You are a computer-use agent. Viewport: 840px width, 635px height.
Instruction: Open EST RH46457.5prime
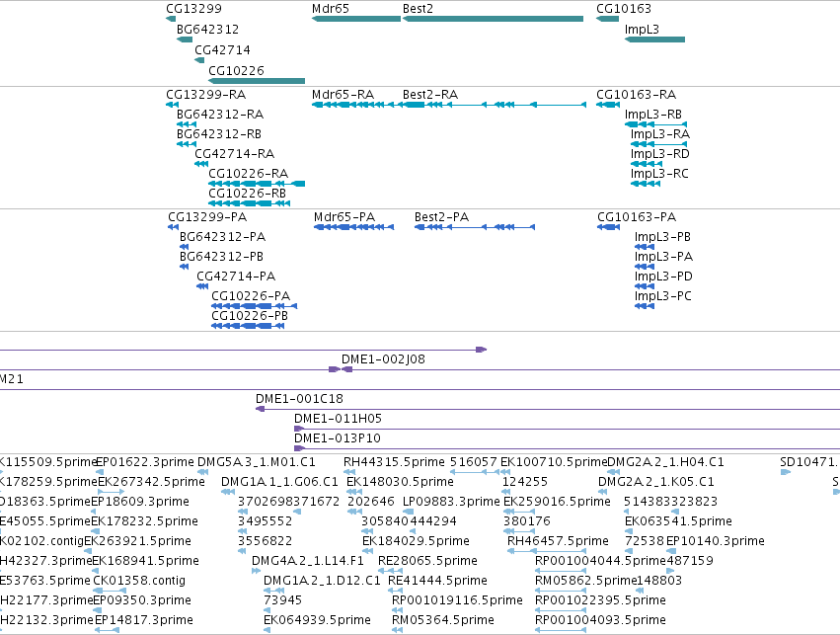point(558,542)
